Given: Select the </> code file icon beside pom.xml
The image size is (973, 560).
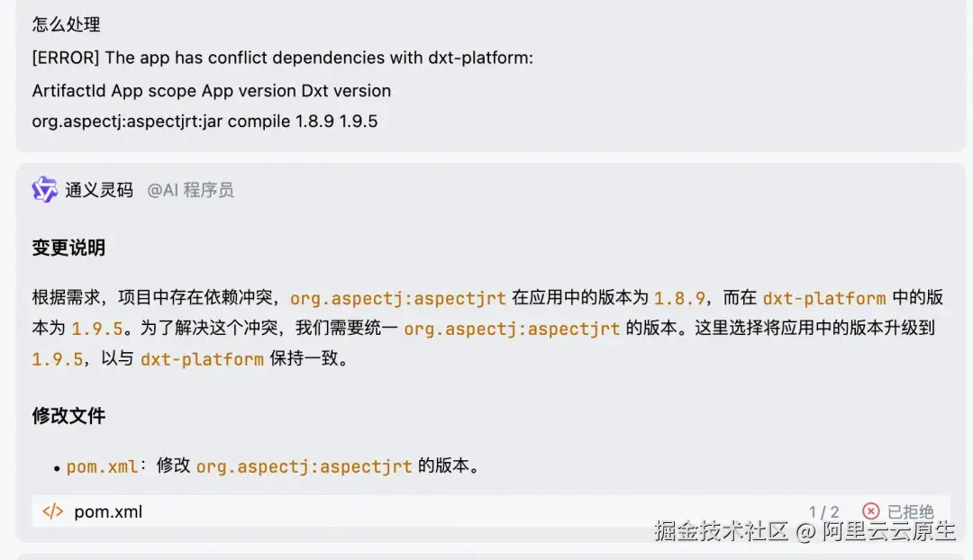Looking at the screenshot, I should 53,510.
